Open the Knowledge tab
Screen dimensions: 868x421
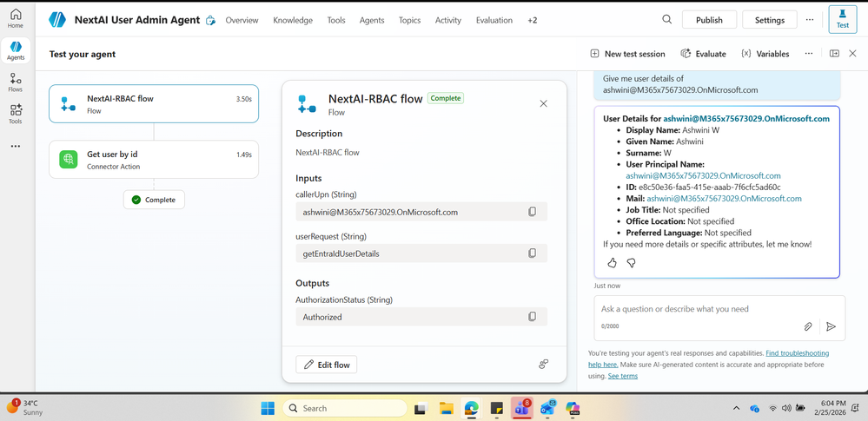[x=293, y=20]
